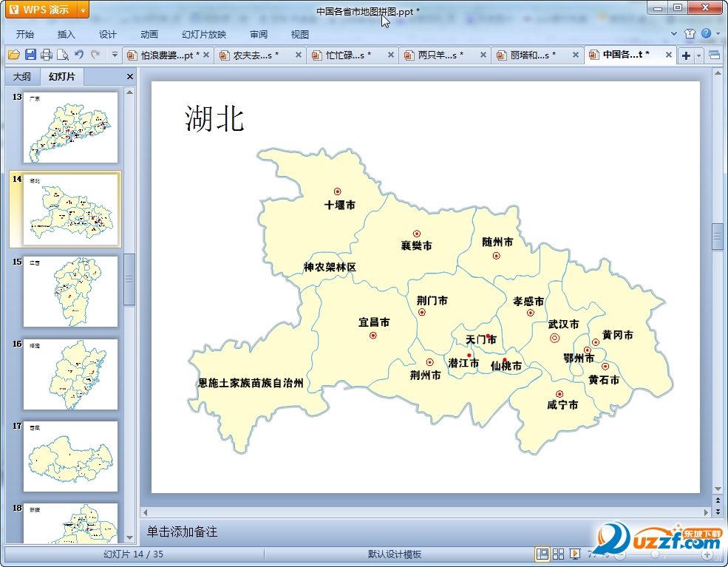Switch to slide sorter view icon
Viewport: 728px width, 567px height.
[x=558, y=554]
